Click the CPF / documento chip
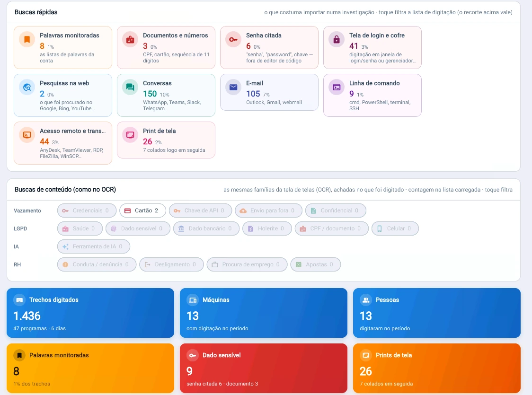 [x=332, y=228]
